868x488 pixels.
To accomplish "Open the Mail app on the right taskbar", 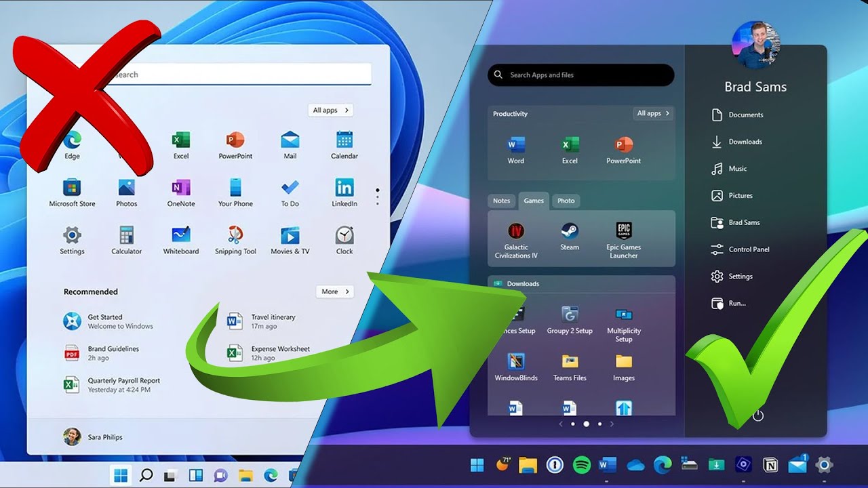I will (797, 465).
